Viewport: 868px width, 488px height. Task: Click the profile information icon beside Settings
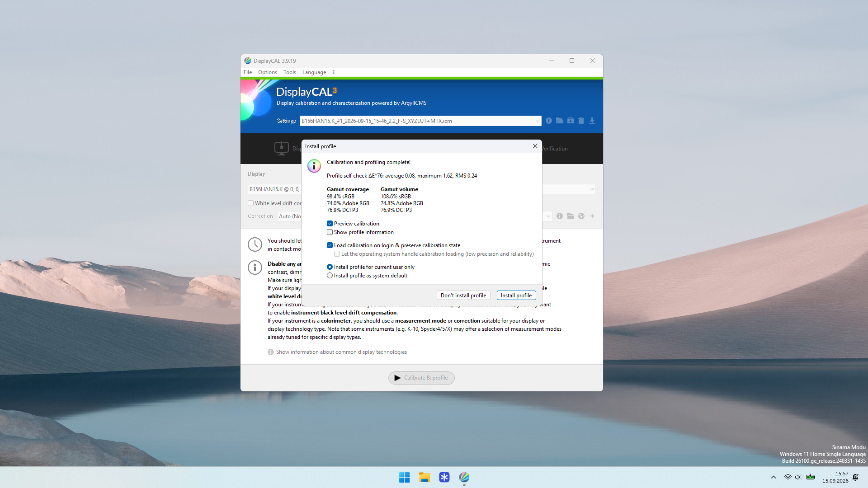tap(548, 121)
